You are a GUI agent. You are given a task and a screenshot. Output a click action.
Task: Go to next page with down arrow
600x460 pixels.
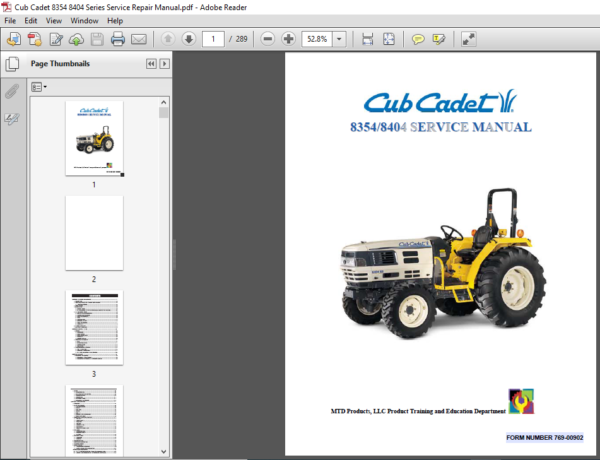coord(187,39)
